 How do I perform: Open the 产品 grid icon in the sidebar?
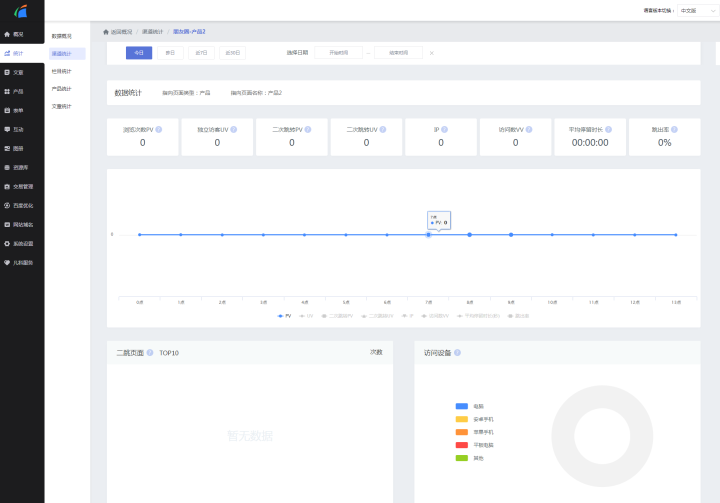coord(7,91)
